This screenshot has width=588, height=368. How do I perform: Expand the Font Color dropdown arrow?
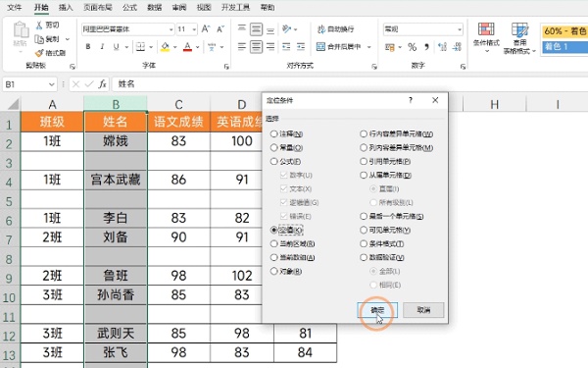197,47
